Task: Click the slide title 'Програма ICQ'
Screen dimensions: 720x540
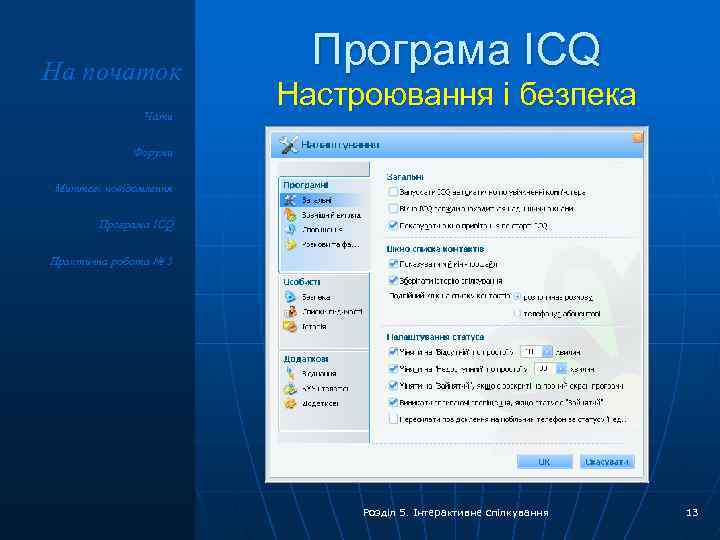Action: pos(456,50)
